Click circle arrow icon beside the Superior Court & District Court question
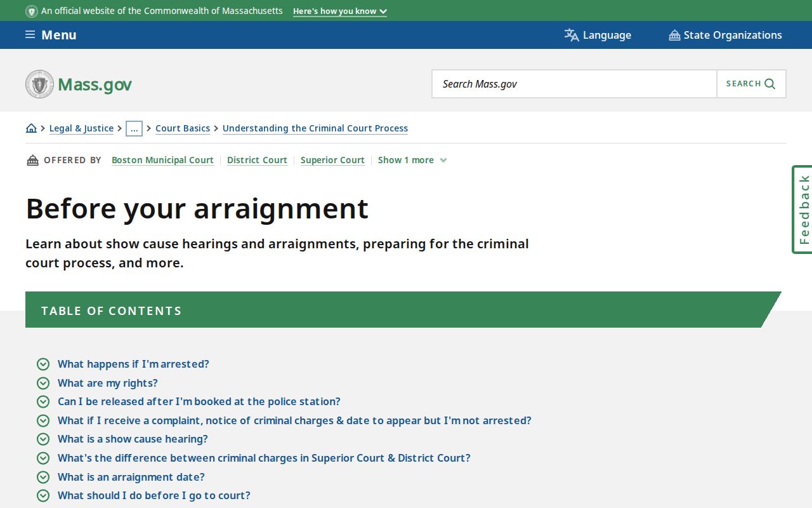Viewport: 812px width, 508px height. (43, 458)
